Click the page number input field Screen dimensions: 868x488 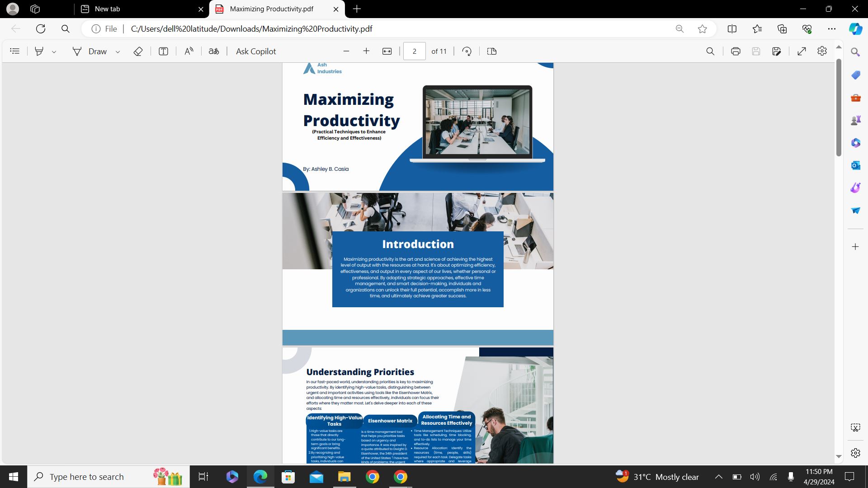[x=414, y=51]
